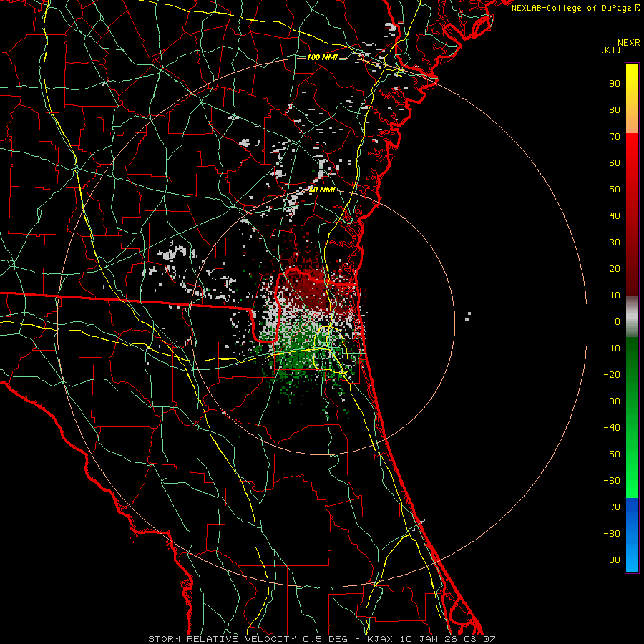Click the 40 value on velocity scale
The image size is (644, 644).
click(615, 215)
